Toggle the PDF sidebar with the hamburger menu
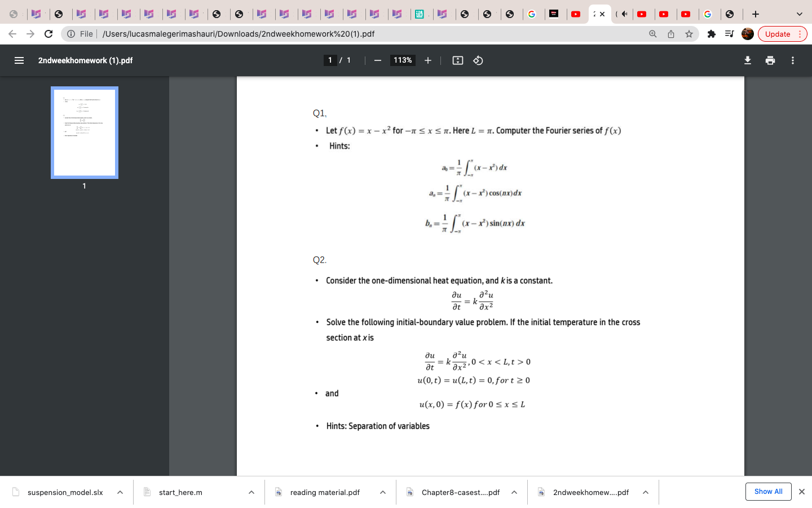 coord(19,60)
